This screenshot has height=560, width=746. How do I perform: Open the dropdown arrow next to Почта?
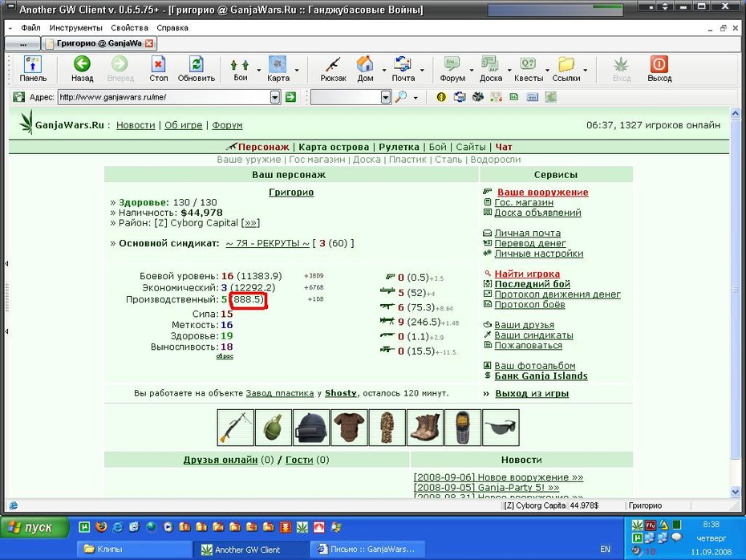point(422,71)
